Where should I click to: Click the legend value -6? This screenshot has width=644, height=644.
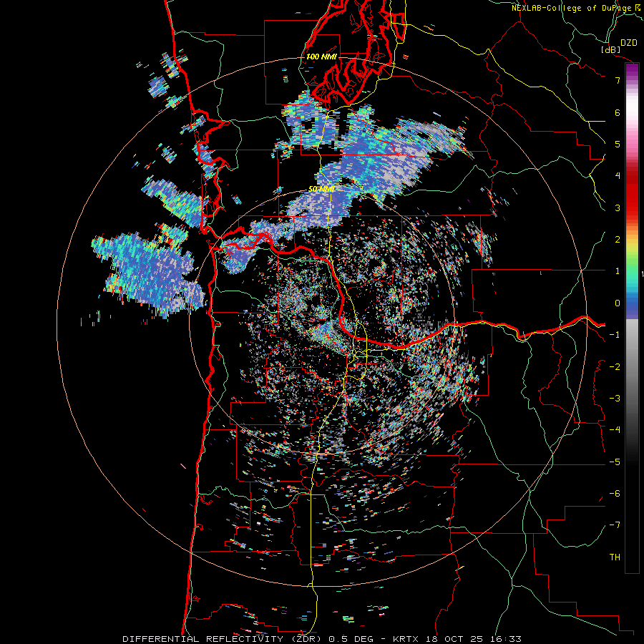click(615, 494)
